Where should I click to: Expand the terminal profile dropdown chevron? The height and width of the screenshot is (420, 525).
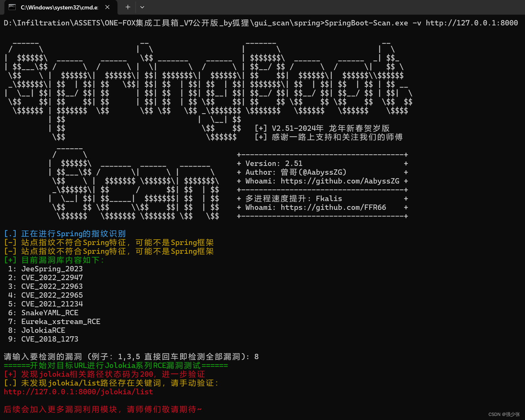pos(142,7)
